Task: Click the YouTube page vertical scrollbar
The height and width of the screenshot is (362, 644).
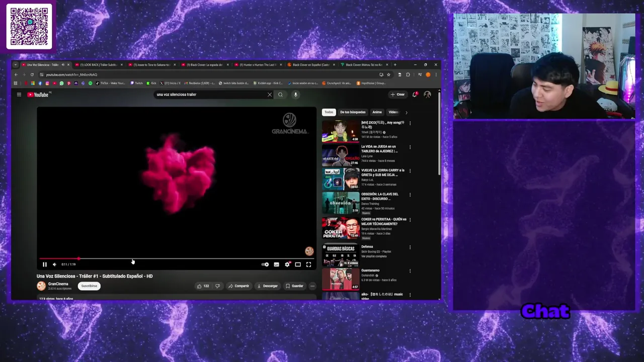Action: click(439, 133)
